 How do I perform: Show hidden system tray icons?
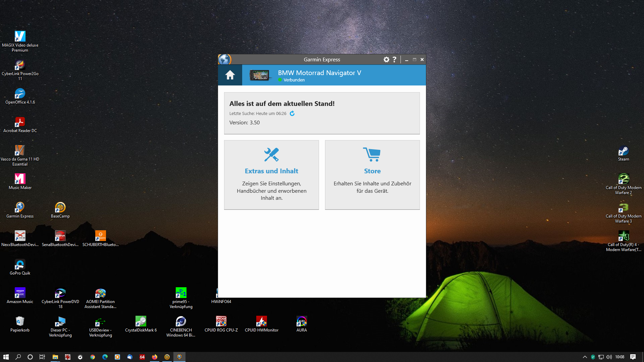point(585,357)
